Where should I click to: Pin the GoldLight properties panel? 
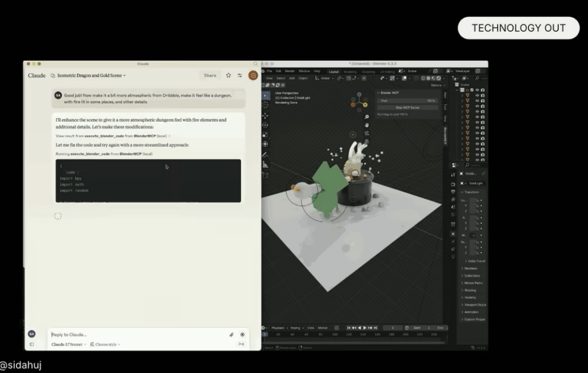[484, 174]
